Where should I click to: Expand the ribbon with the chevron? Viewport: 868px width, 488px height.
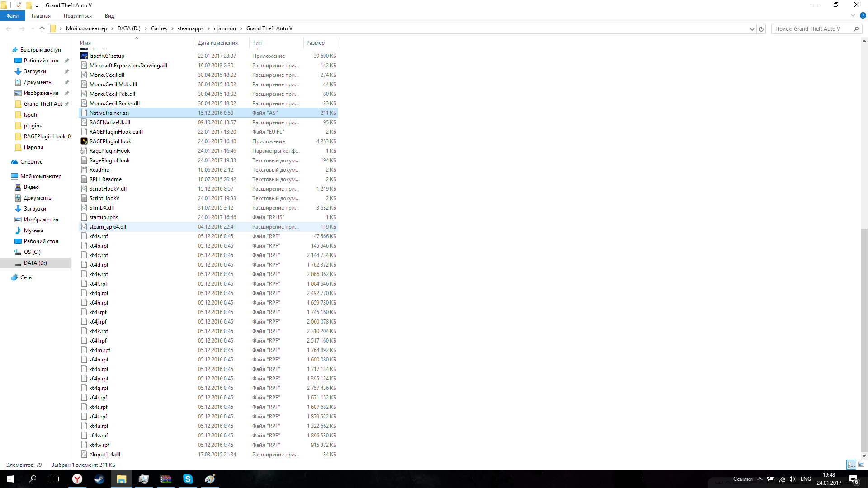(853, 15)
